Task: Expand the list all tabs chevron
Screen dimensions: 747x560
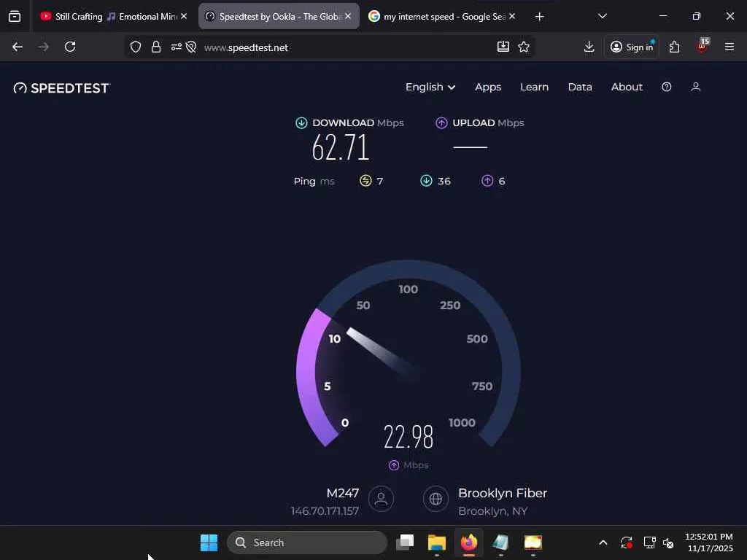Action: (x=602, y=16)
